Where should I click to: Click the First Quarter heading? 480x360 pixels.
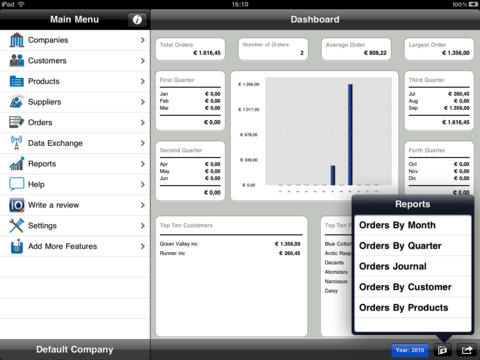pos(177,80)
